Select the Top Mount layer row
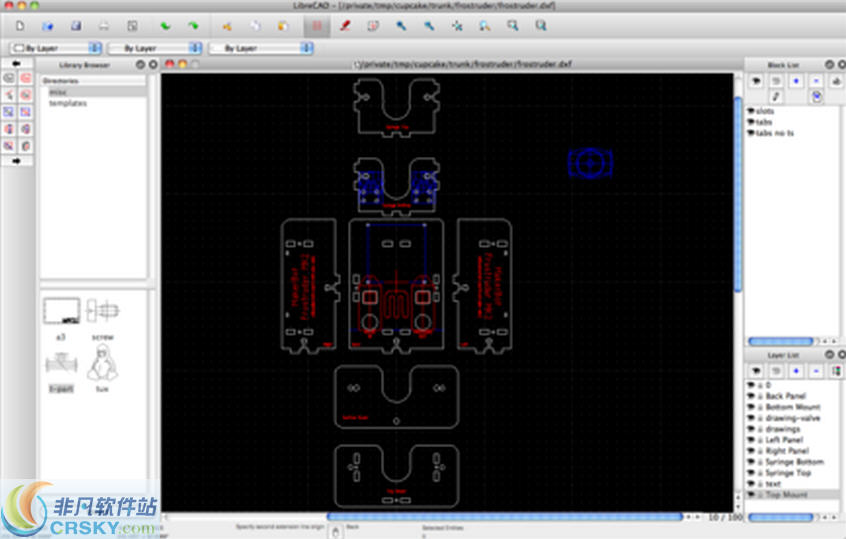Image resolution: width=846 pixels, height=539 pixels. (792, 494)
